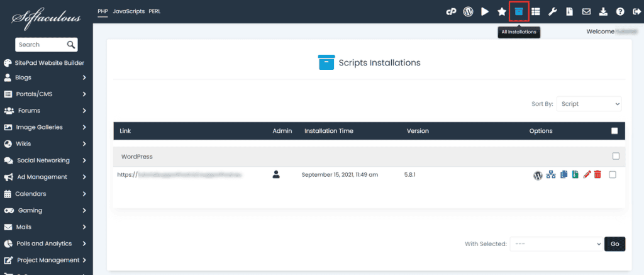Click the September 15, 2021 installation time
Image resolution: width=644 pixels, height=275 pixels.
340,174
